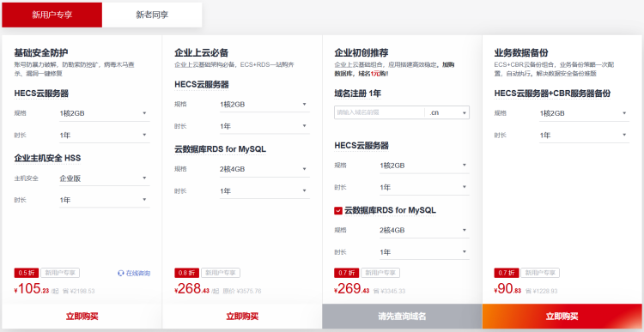Click 0.7 折 badge in 企业初创推荐 card

click(x=347, y=273)
